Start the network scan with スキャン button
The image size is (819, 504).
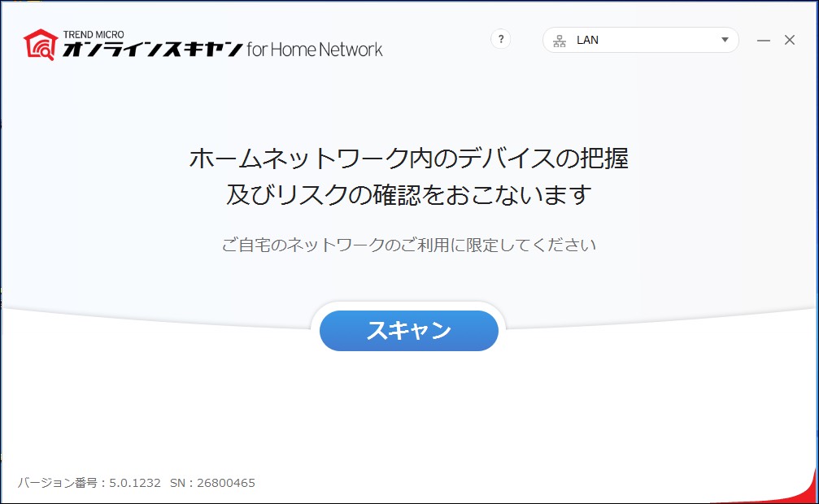point(409,331)
